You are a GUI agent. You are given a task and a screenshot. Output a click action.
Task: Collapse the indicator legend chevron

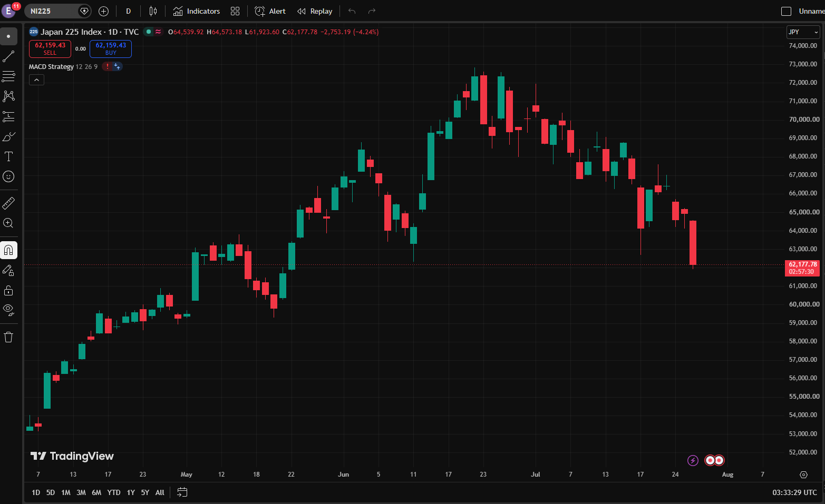[36, 80]
